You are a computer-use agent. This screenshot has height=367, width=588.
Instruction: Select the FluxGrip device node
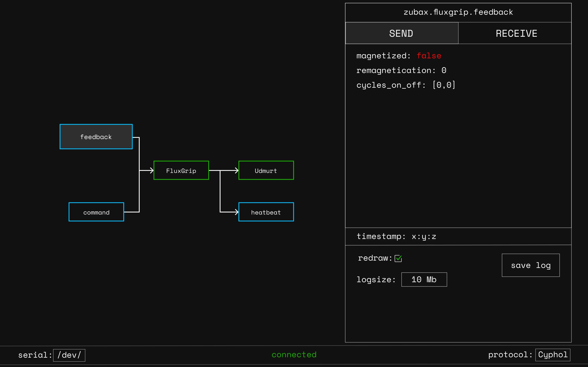point(181,170)
